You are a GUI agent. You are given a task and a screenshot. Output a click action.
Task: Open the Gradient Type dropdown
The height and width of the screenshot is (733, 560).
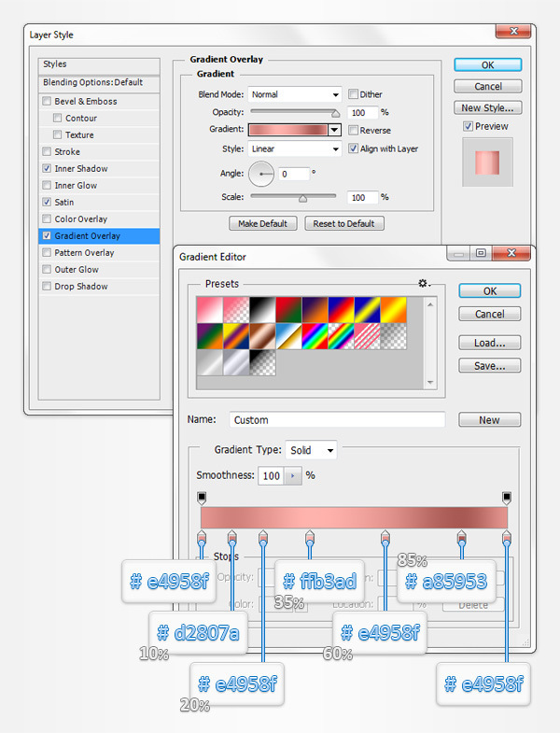coord(311,450)
